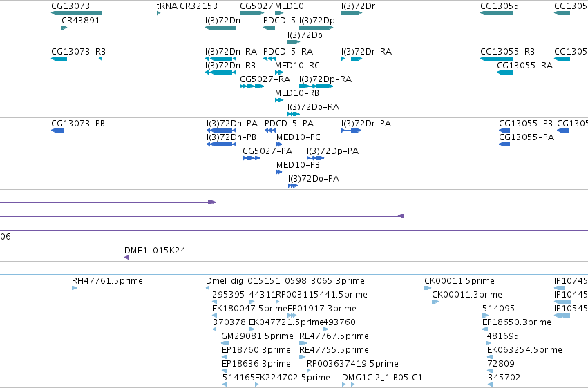588x388 pixels.
Task: Click the MED10-RB transcript label
Action: point(296,93)
